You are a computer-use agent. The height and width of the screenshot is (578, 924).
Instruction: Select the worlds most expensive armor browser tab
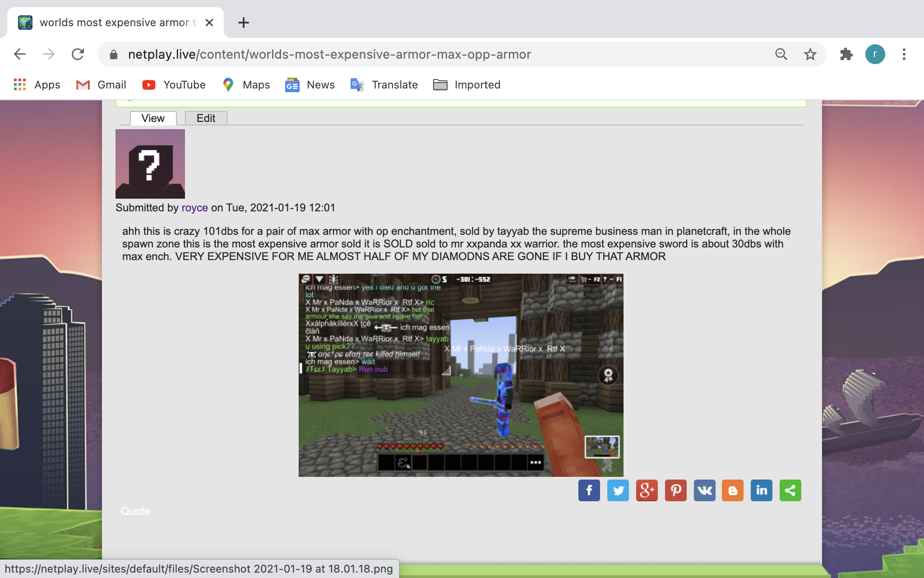click(x=115, y=23)
